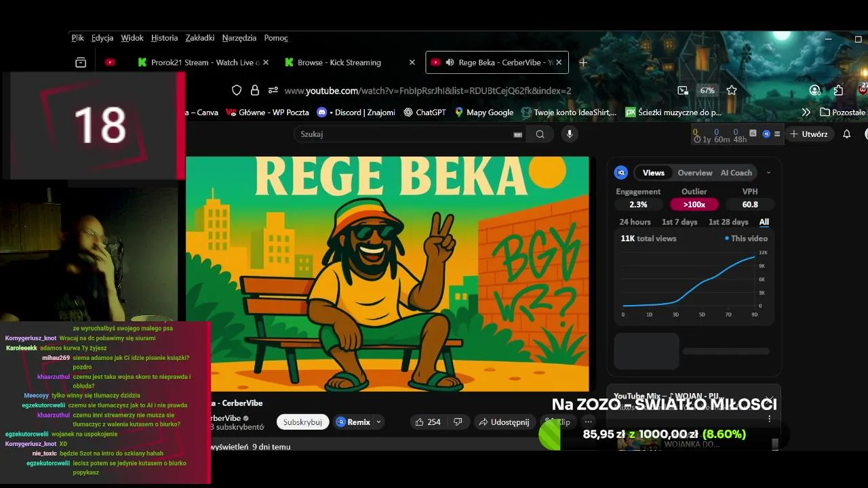Select the Overview tab in vidIQ panel

695,173
